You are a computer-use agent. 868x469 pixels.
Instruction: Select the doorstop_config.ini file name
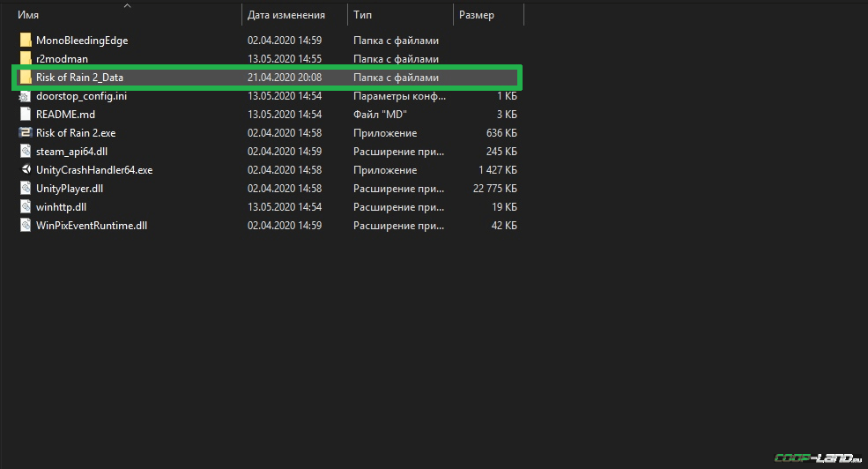(x=81, y=96)
